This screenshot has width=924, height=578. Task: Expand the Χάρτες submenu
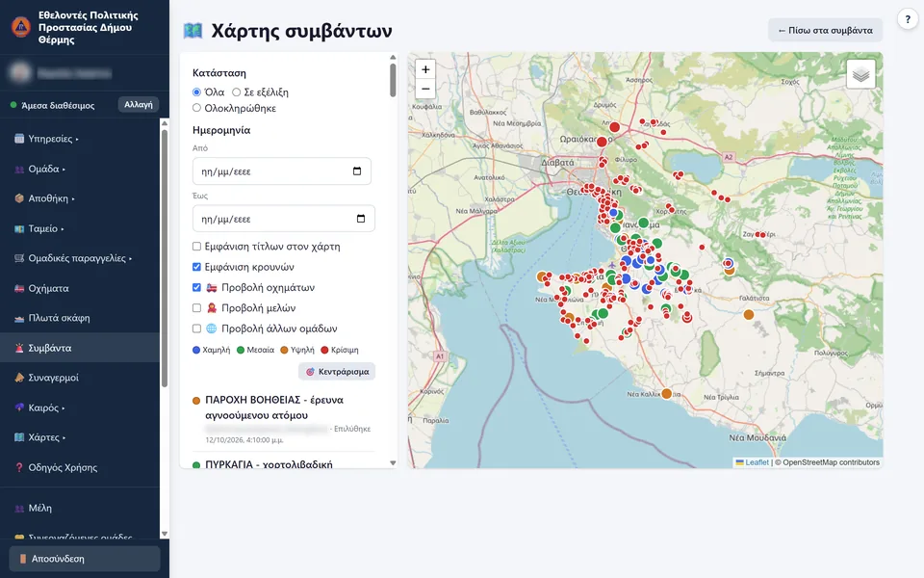click(80, 437)
